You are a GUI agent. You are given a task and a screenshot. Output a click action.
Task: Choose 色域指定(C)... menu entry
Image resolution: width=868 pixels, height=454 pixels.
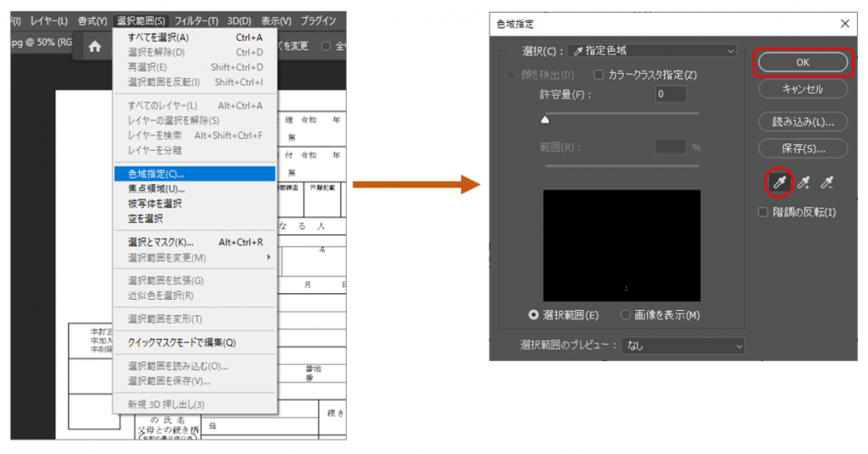195,174
